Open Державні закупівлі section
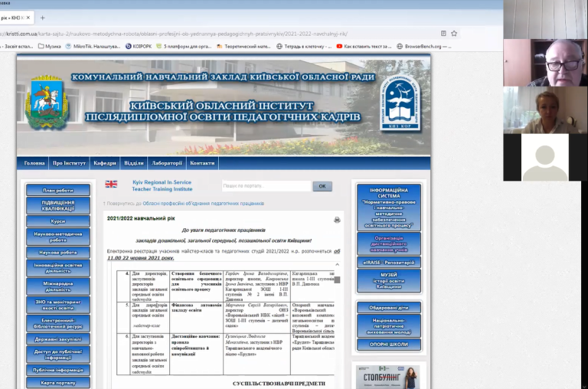The height and width of the screenshot is (389, 588). click(x=58, y=339)
